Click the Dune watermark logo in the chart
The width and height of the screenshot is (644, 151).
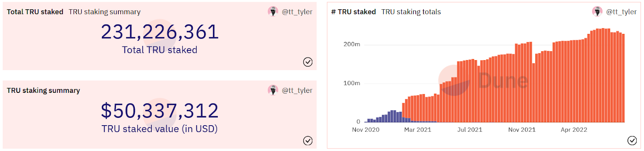tap(483, 81)
